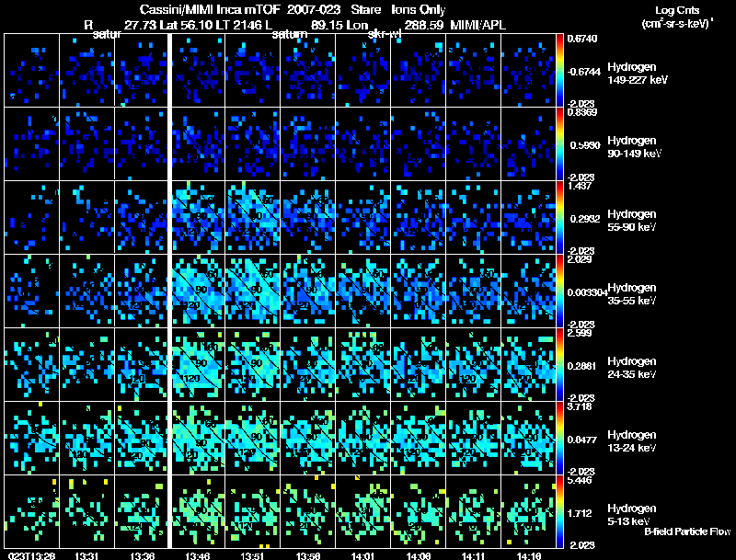Image resolution: width=736 pixels, height=560 pixels.
Task: Click the 13:46 time axis label
Action: 197,555
